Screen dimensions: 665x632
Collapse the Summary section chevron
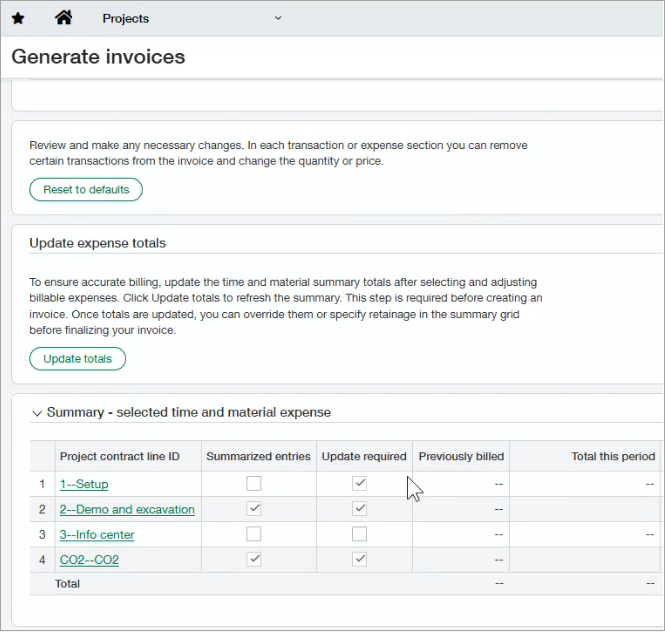tap(37, 413)
